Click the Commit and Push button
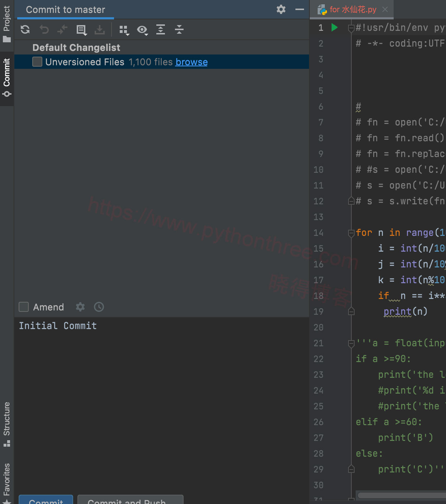The height and width of the screenshot is (504, 446). coord(131,499)
